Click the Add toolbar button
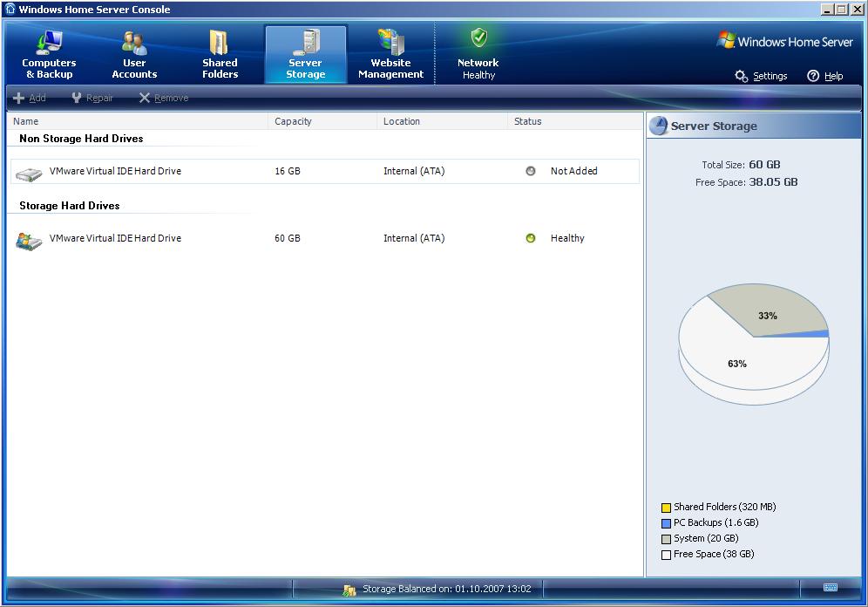The height and width of the screenshot is (607, 868). [30, 98]
